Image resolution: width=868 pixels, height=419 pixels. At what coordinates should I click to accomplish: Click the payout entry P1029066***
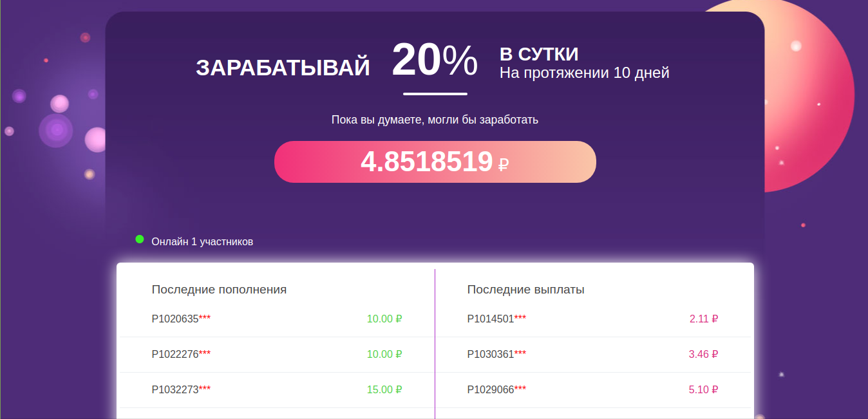click(x=496, y=389)
